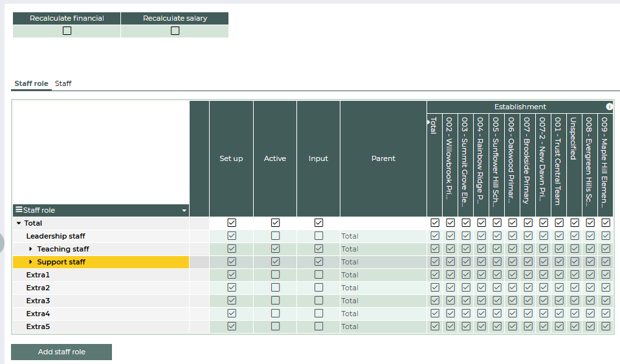The height and width of the screenshot is (364, 620).
Task: Click the Parent cell for Extra5
Action: click(382, 327)
